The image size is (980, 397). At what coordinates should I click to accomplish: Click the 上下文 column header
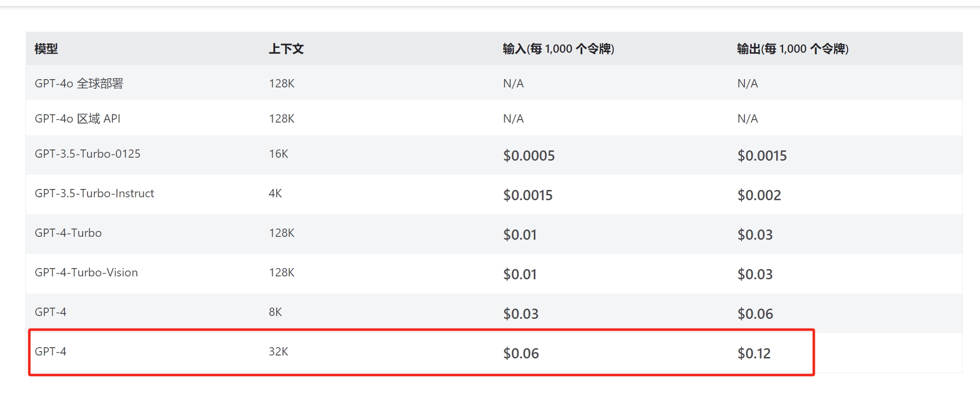(286, 49)
